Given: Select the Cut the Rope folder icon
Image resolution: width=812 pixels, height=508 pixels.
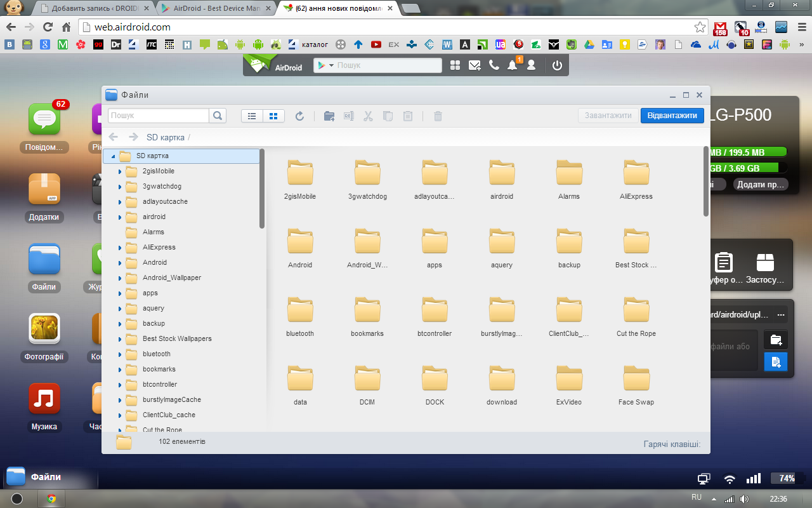Looking at the screenshot, I should (x=636, y=309).
